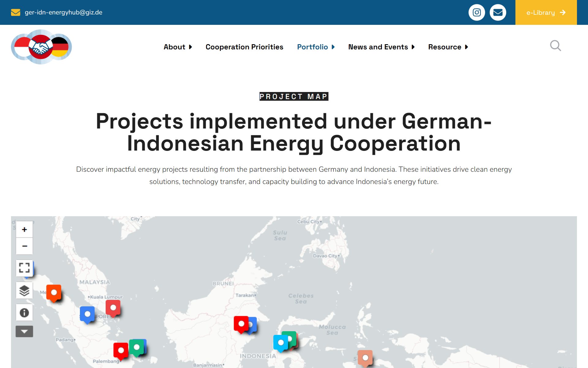588x368 pixels.
Task: Select red marker south of Tarakan
Action: click(x=241, y=324)
